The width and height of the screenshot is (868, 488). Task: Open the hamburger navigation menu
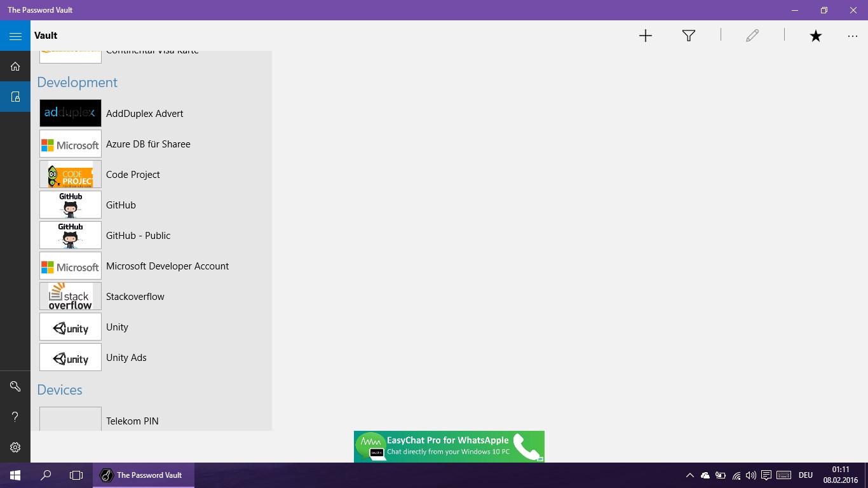[x=15, y=36]
